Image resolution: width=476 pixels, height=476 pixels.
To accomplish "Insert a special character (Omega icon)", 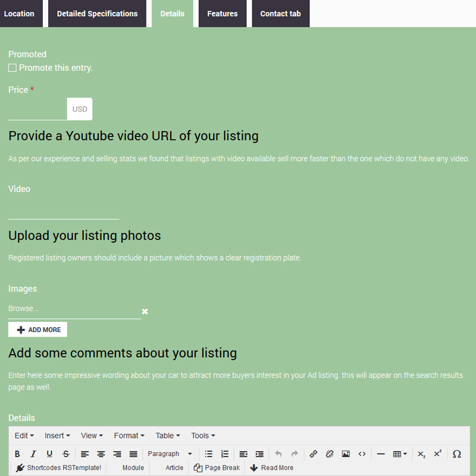I will coord(456,454).
